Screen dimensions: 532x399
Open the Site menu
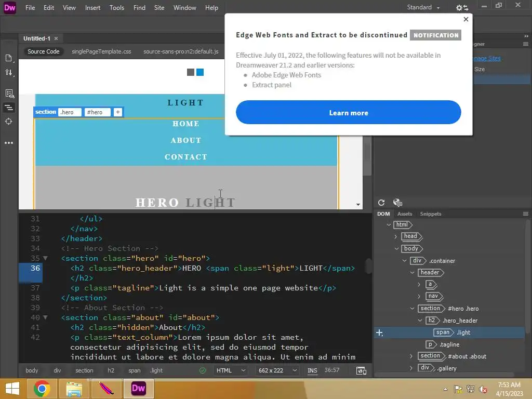click(x=159, y=7)
